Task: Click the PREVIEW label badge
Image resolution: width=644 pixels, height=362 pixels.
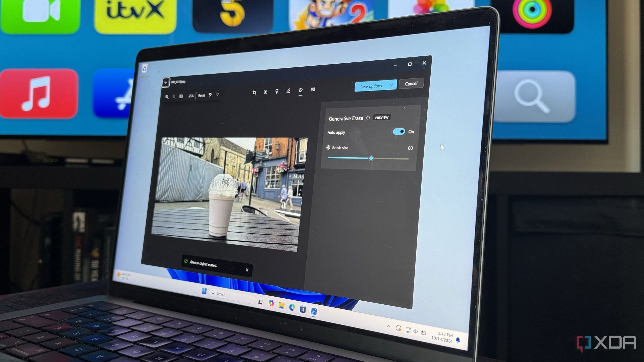Action: pyautogui.click(x=381, y=117)
